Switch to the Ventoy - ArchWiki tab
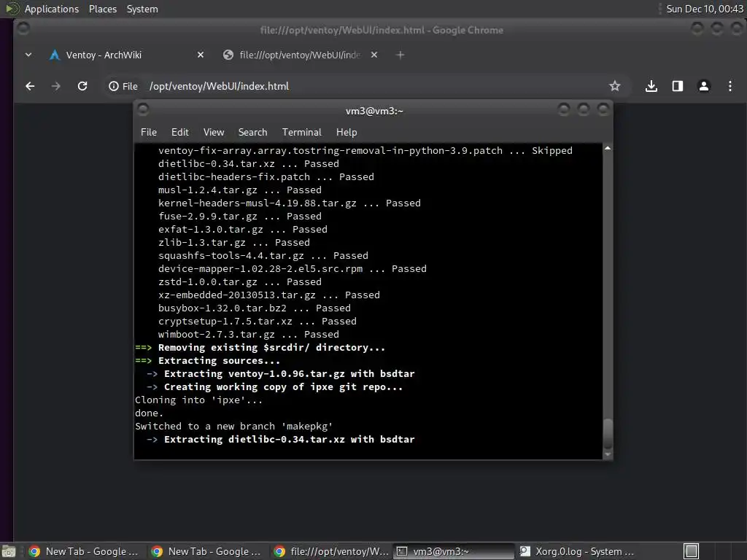This screenshot has width=747, height=560. point(128,55)
